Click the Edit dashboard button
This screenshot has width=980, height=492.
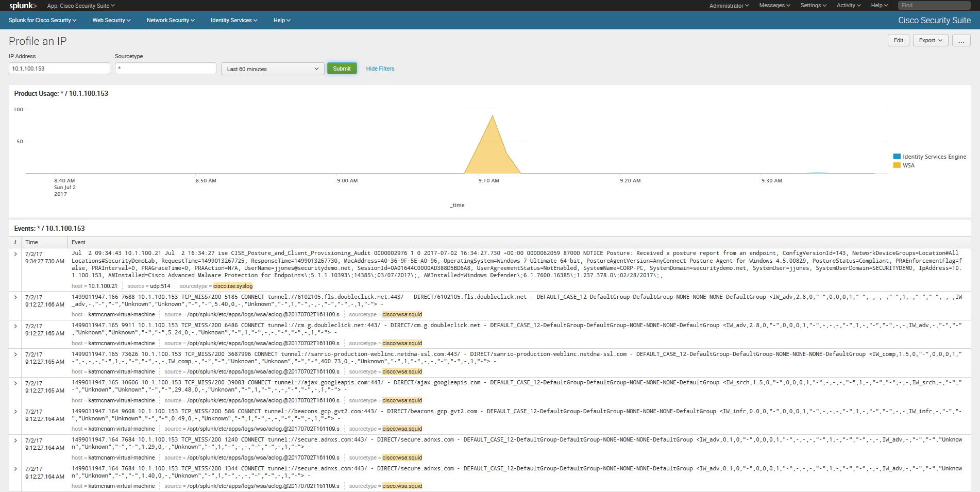(x=898, y=40)
